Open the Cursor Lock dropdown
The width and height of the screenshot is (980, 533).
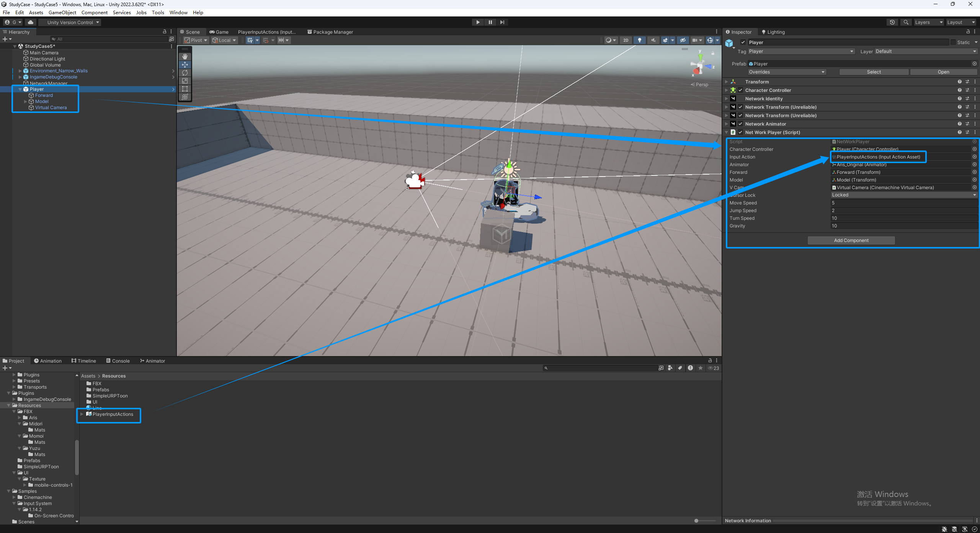pyautogui.click(x=904, y=195)
